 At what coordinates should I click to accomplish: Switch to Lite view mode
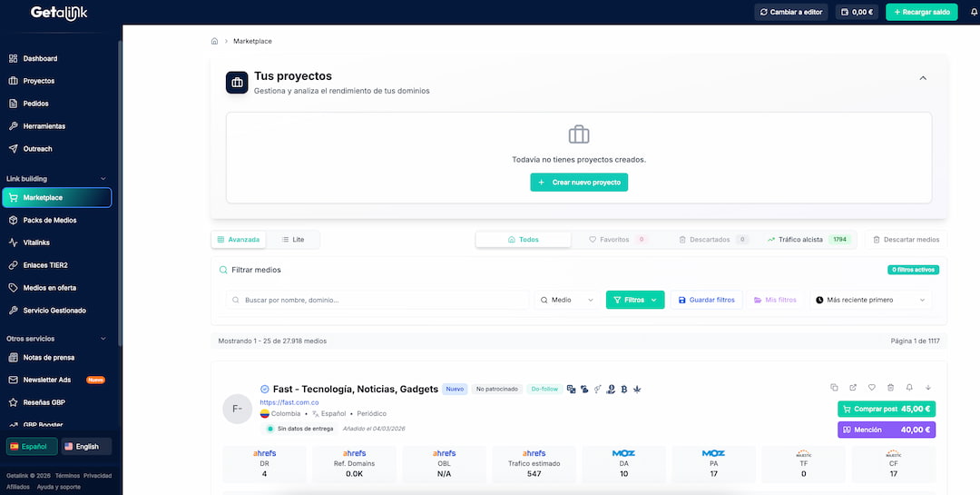[x=293, y=240]
